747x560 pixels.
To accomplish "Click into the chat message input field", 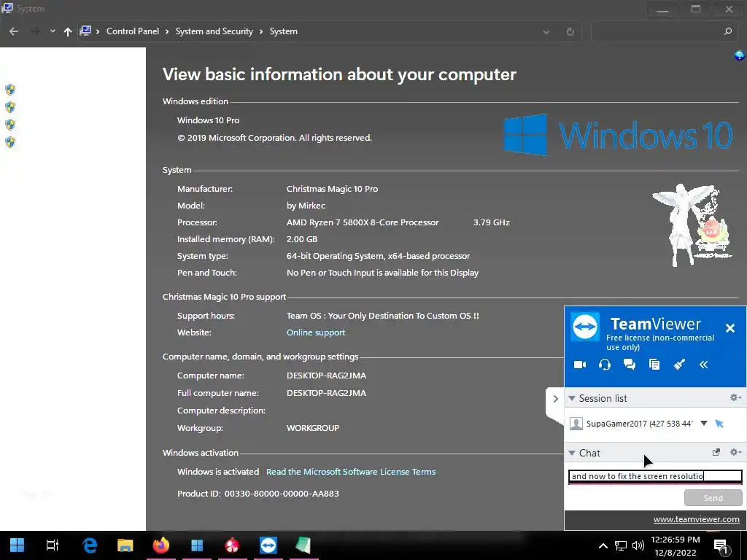I will 655,476.
